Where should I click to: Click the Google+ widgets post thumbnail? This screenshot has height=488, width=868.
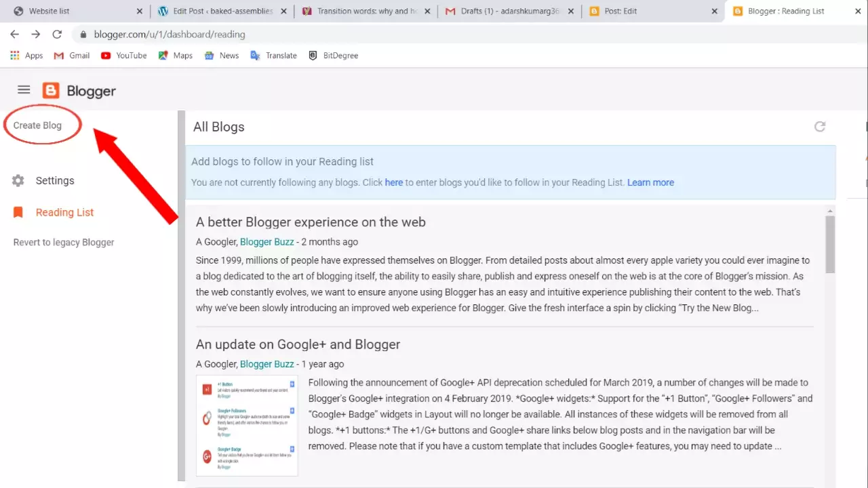pos(247,426)
